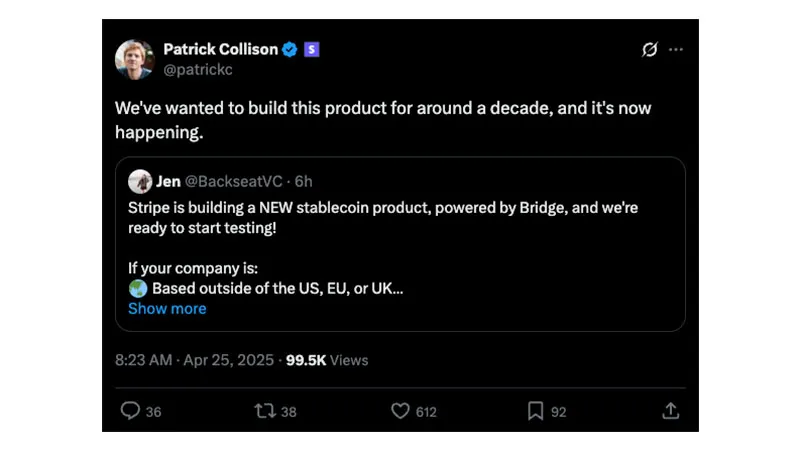The height and width of the screenshot is (450, 800).
Task: Click Jen's small avatar in quoted post
Action: point(139,181)
